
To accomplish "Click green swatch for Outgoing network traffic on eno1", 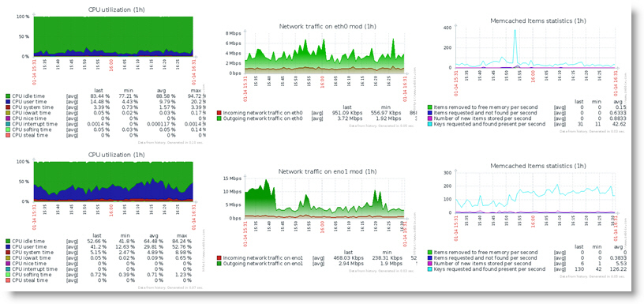I will [219, 263].
